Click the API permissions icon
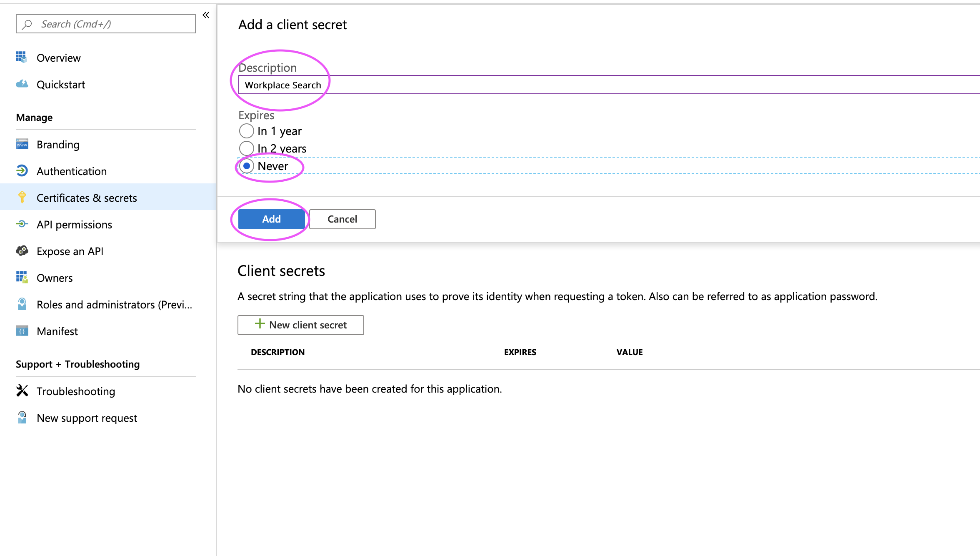 [22, 224]
